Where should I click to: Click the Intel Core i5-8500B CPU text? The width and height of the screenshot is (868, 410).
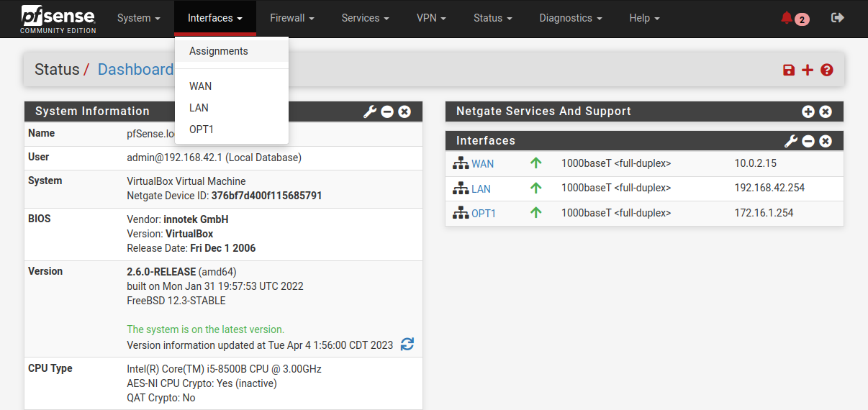pyautogui.click(x=224, y=369)
